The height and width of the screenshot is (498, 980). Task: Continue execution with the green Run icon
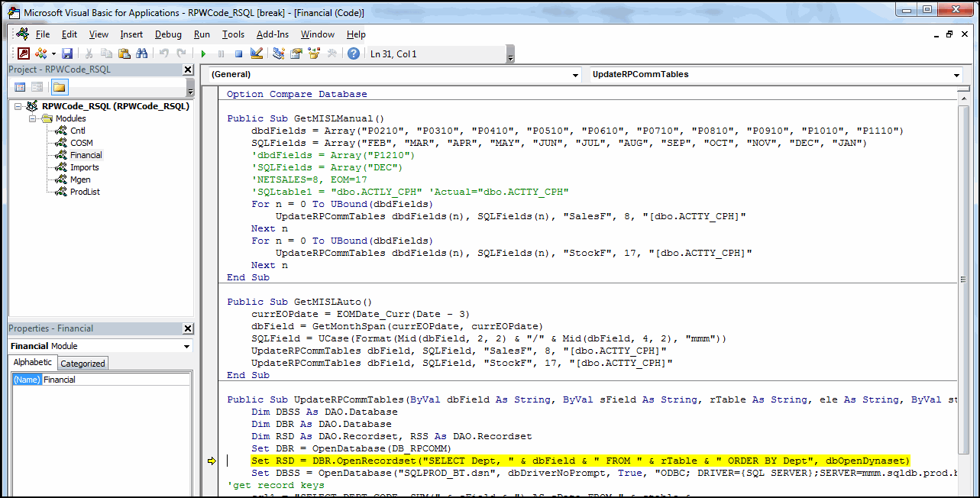click(203, 53)
